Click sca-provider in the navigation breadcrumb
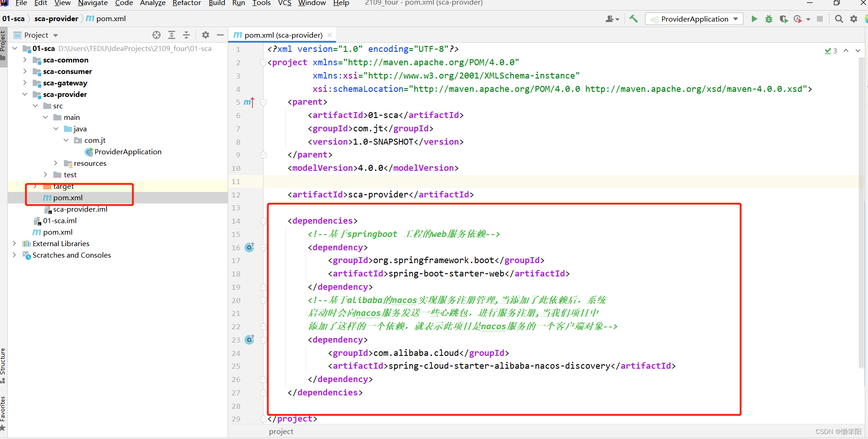This screenshot has height=439, width=868. tap(56, 18)
